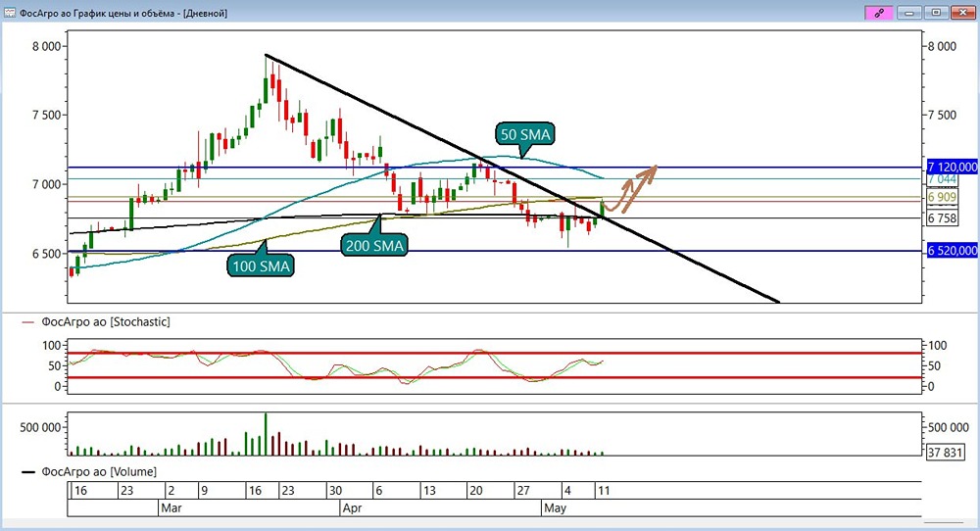Select the 6 520,000 blue price label
The height and width of the screenshot is (531, 980).
[952, 251]
